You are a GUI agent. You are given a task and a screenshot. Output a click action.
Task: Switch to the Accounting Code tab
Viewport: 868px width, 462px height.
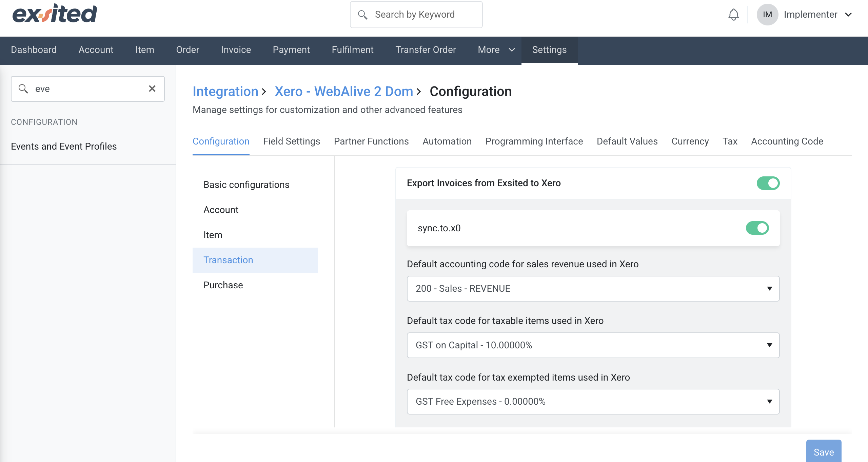point(787,141)
